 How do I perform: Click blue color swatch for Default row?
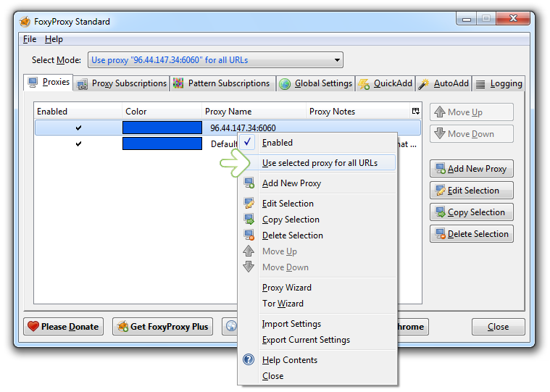coord(162,143)
